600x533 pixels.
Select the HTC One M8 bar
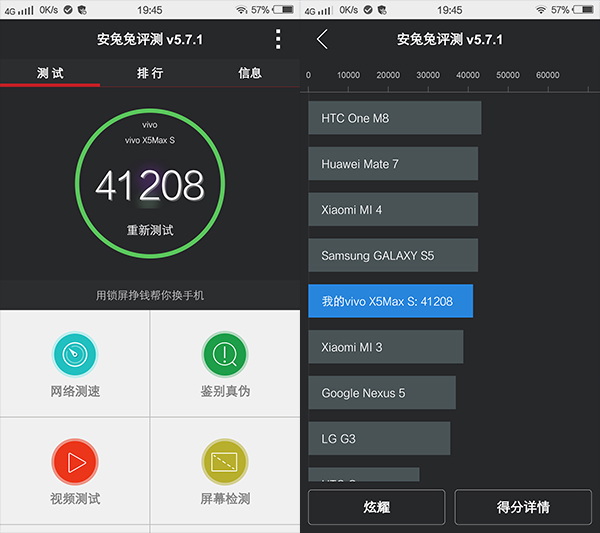[395, 118]
